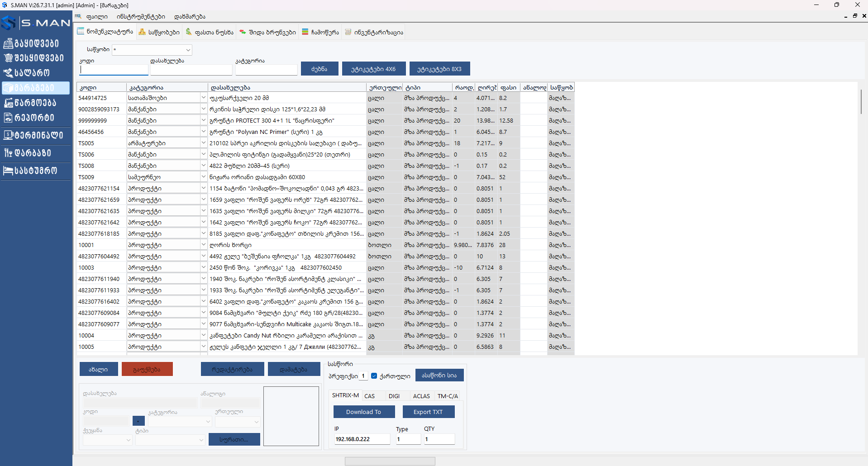Switch to the ACLAS scale tab
868x466 pixels.
click(x=421, y=396)
